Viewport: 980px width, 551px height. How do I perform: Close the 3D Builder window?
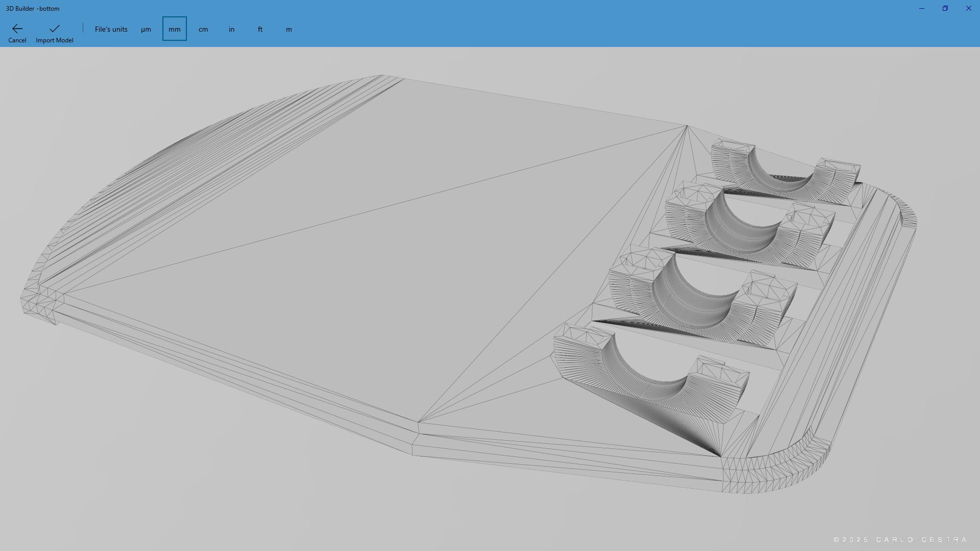tap(969, 8)
